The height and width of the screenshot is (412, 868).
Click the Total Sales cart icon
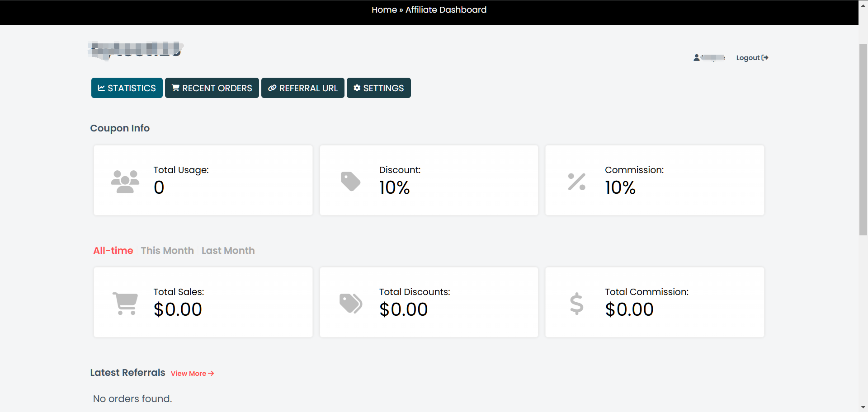125,304
